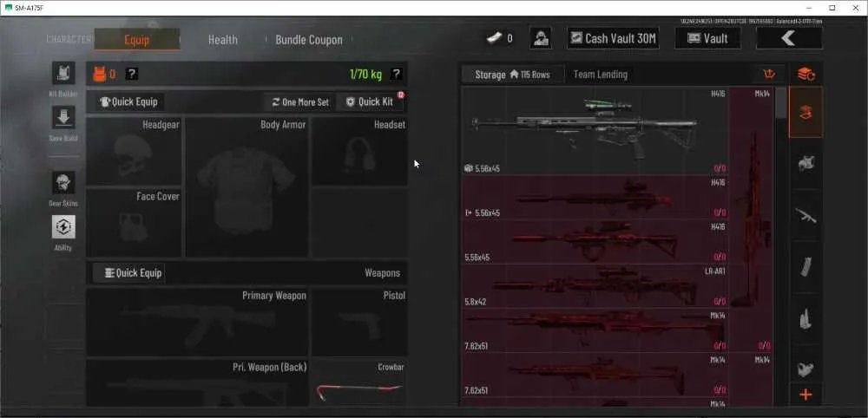This screenshot has width=868, height=418.
Task: Click the orange sort storage icon
Action: click(769, 74)
